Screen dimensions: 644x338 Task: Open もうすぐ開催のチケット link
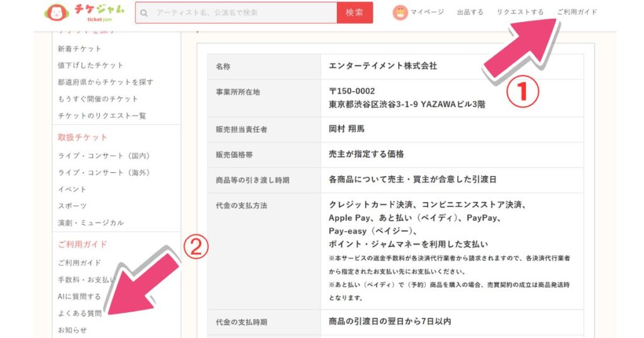(x=97, y=99)
